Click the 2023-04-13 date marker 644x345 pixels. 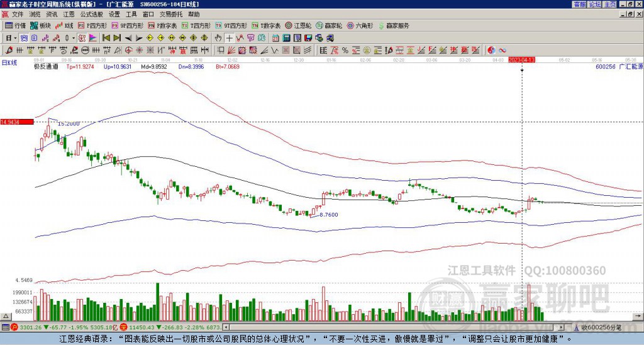click(521, 60)
